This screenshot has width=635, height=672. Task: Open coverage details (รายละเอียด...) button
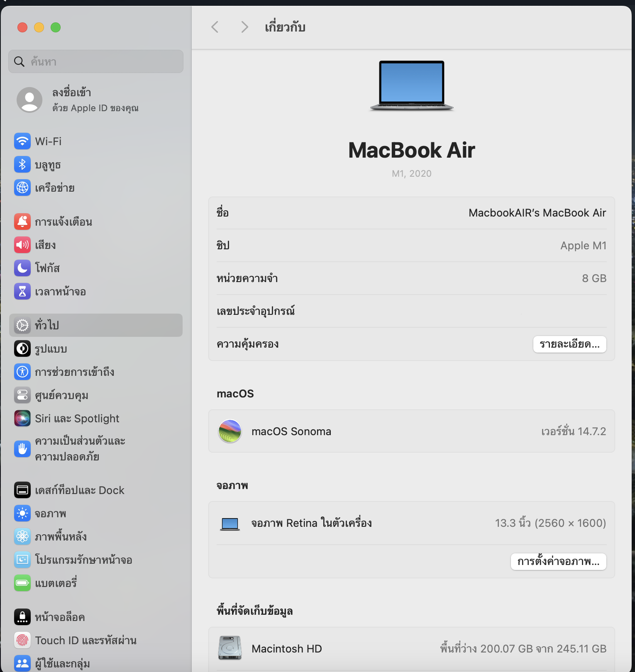tap(569, 344)
